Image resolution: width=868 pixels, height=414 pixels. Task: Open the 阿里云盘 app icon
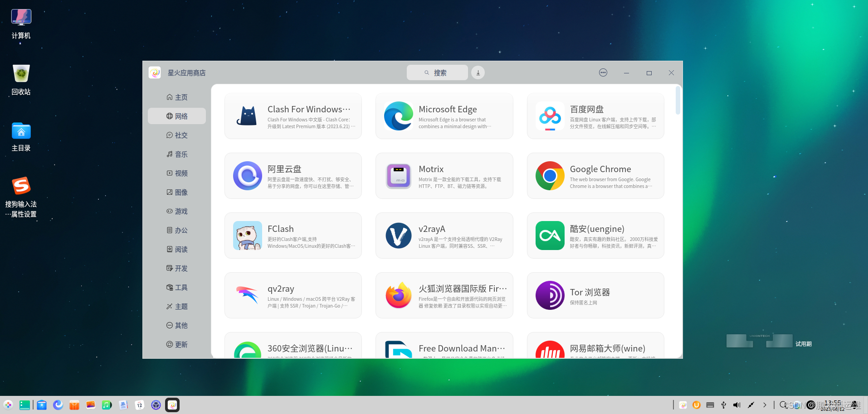coord(248,176)
